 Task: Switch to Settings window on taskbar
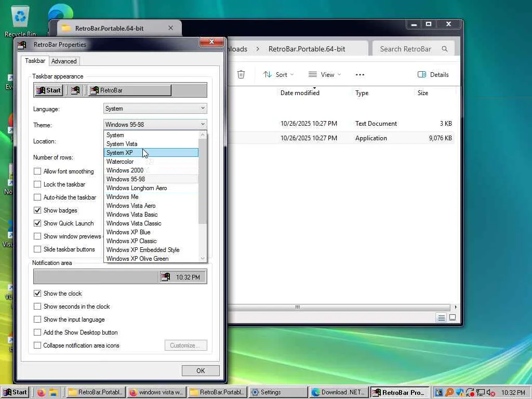[x=278, y=392]
